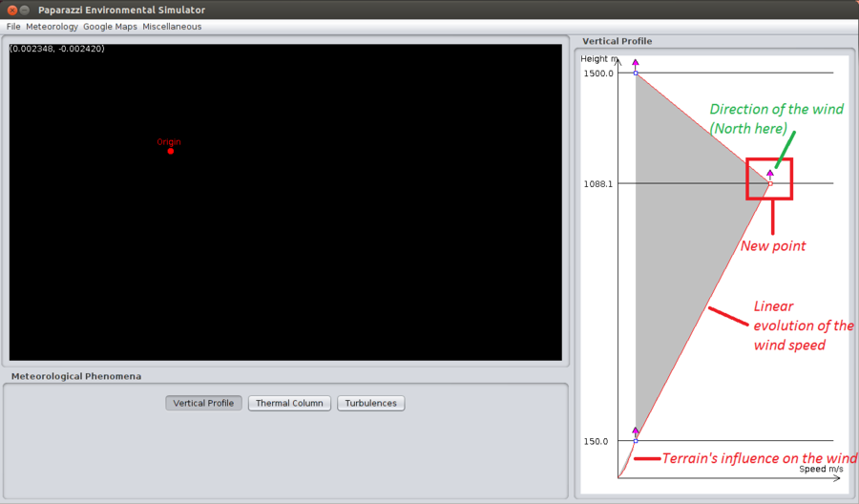Toggle the Vertical Profile button
The width and height of the screenshot is (859, 504).
click(204, 403)
